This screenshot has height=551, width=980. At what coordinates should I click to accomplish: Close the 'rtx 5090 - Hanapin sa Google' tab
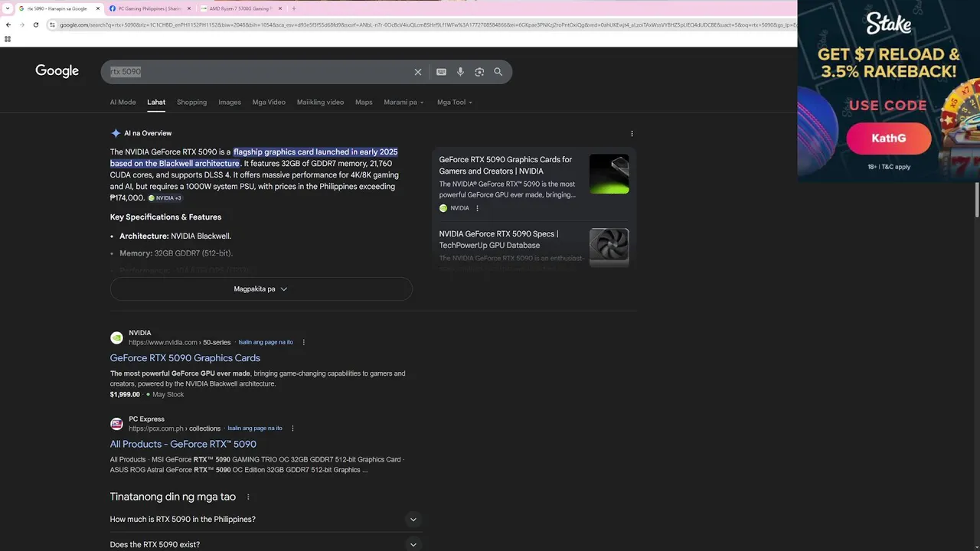[x=99, y=8]
